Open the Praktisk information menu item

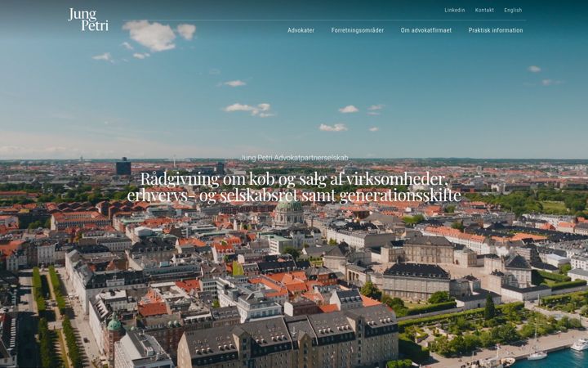click(x=496, y=30)
